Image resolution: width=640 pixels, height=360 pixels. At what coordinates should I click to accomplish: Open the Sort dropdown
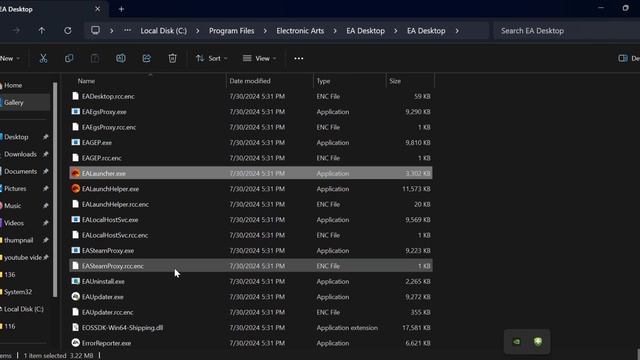[211, 58]
